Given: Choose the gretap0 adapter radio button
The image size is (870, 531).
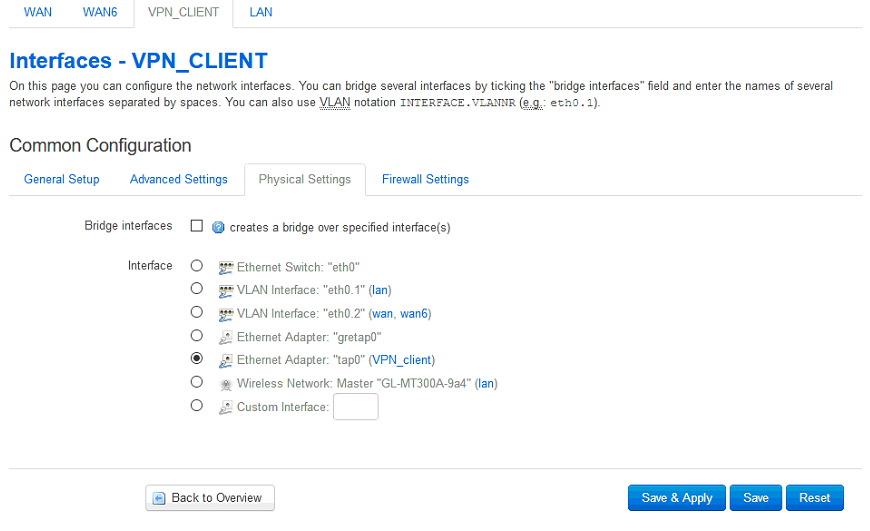Looking at the screenshot, I should 196,336.
